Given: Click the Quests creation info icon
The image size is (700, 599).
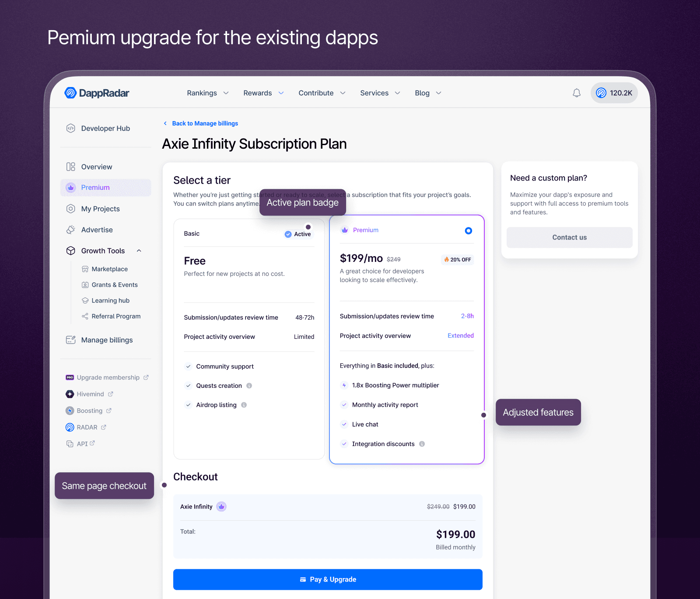Looking at the screenshot, I should tap(249, 386).
